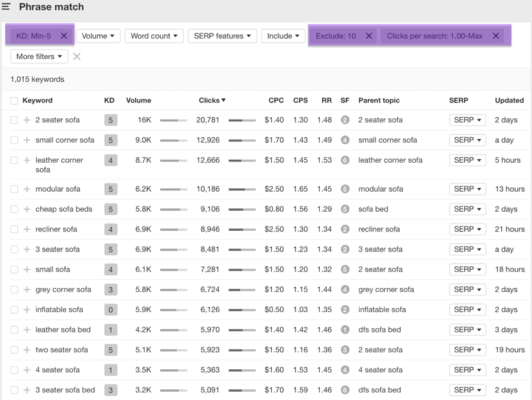Open the Volume filter dropdown

98,36
